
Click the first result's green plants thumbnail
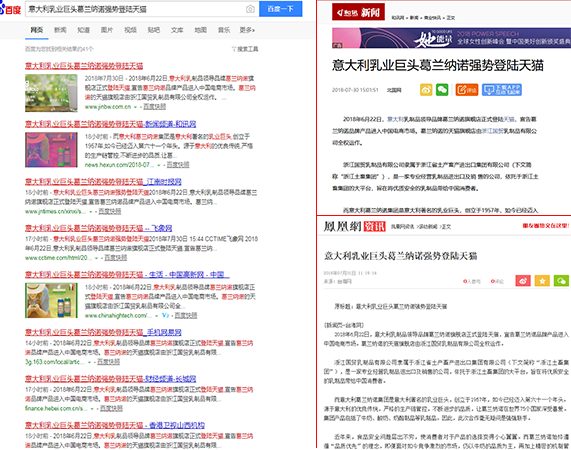click(x=51, y=93)
